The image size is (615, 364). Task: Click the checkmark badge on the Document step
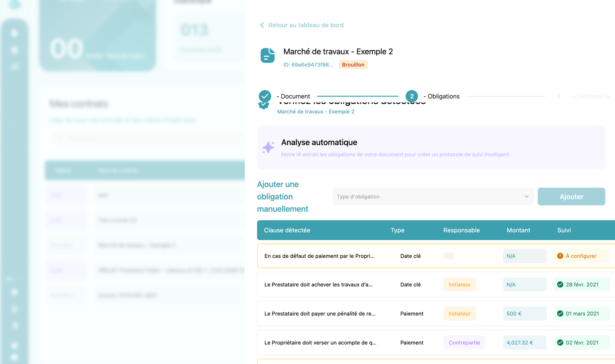click(x=264, y=96)
